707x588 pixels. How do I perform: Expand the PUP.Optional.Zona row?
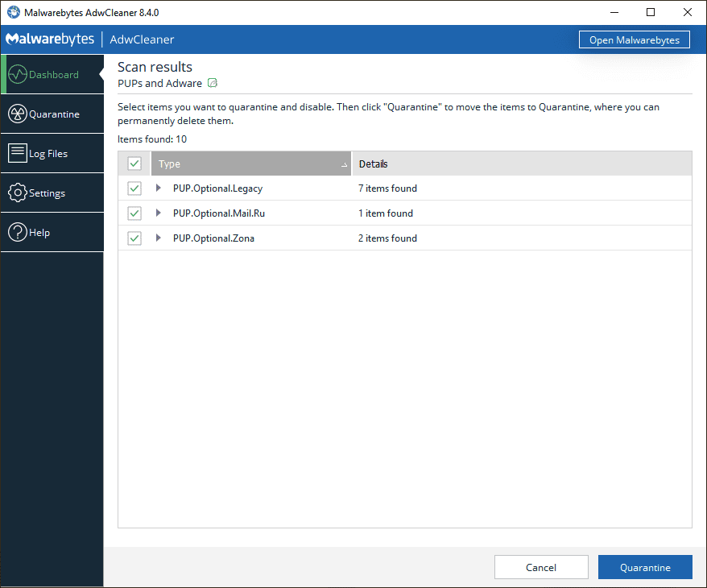pos(159,238)
